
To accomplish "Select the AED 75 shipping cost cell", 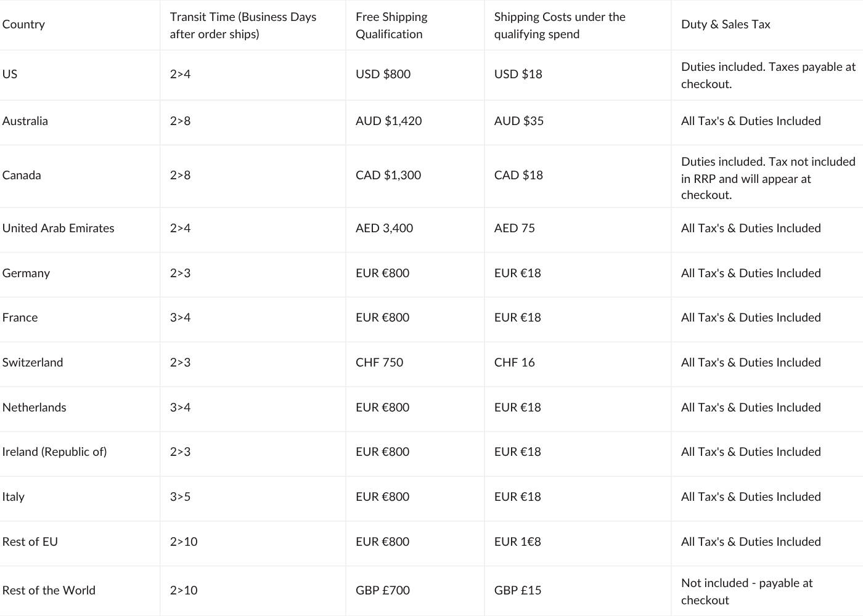I will coord(514,229).
